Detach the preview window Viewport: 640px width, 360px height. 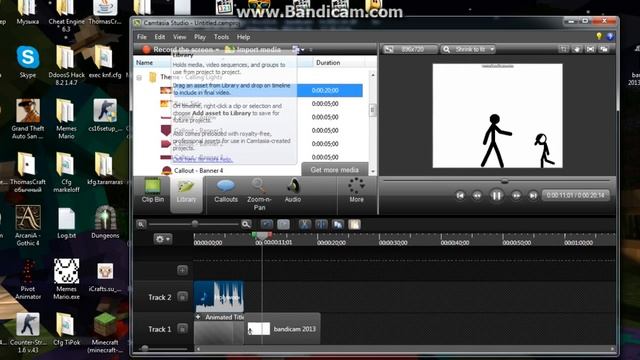pyautogui.click(x=604, y=49)
